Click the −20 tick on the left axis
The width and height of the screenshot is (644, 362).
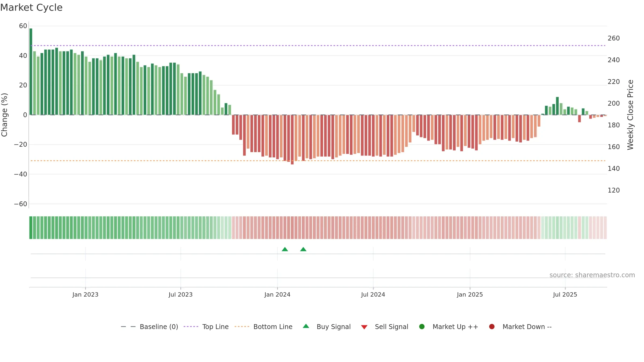[x=21, y=145]
